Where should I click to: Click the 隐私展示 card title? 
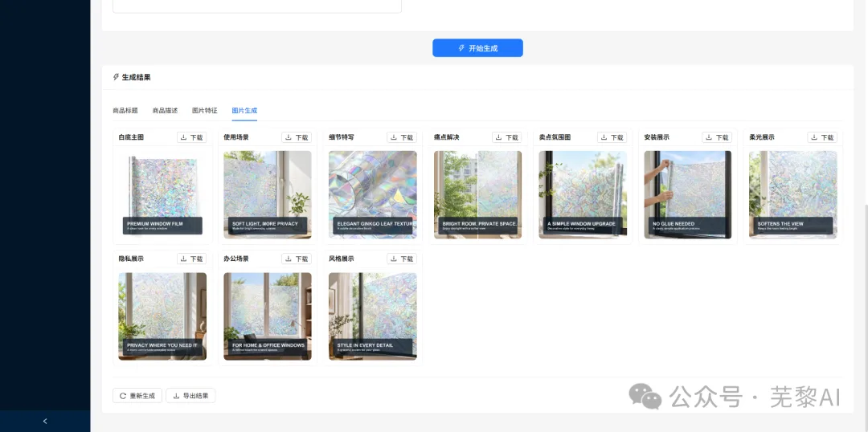click(131, 259)
